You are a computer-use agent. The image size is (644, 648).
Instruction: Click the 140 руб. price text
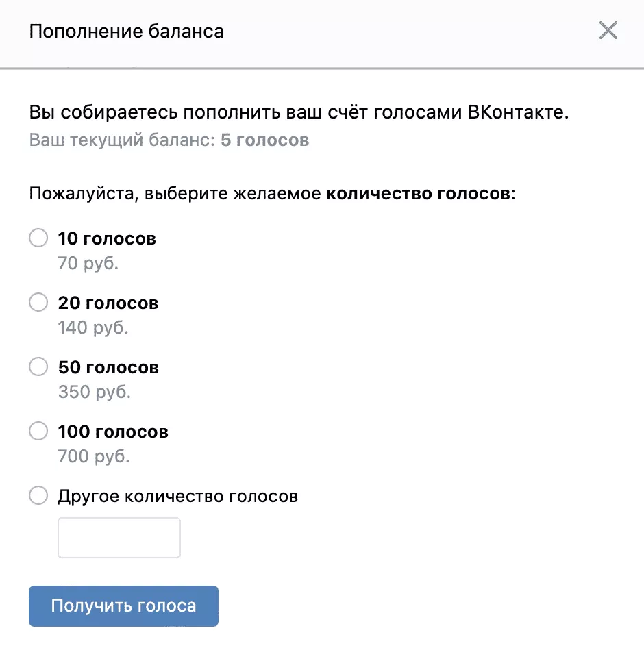tap(93, 327)
